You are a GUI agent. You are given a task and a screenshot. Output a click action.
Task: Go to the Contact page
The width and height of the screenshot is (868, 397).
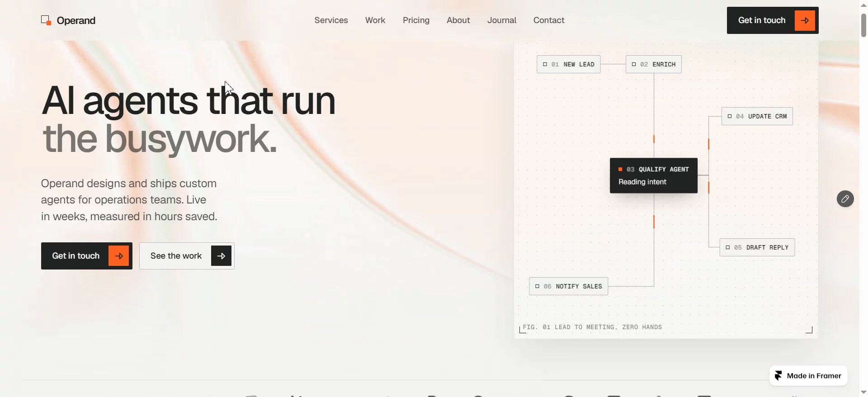549,20
